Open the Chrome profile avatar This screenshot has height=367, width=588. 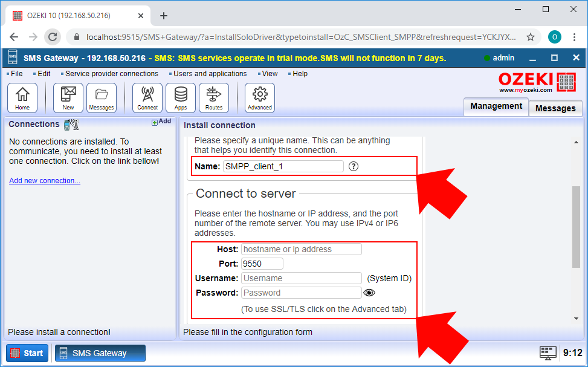click(554, 37)
